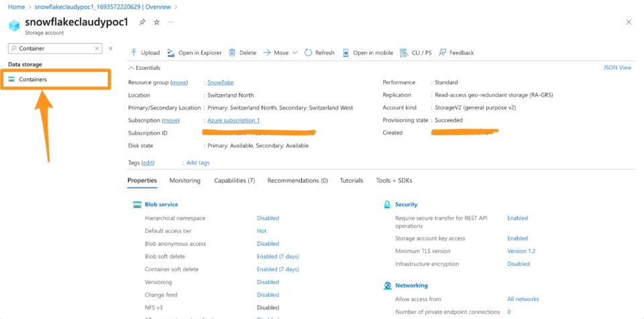Click the Delete trash icon
Image resolution: width=644 pixels, height=319 pixels.
click(x=232, y=52)
